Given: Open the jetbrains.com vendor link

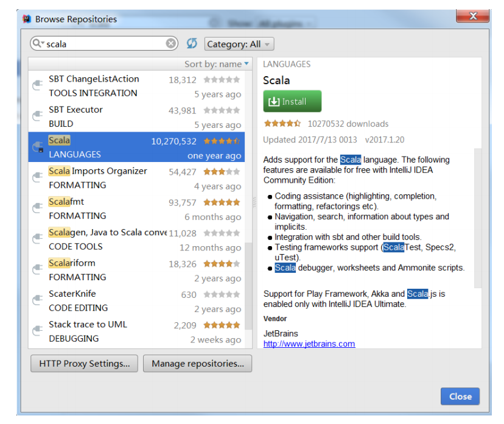Looking at the screenshot, I should 309,344.
